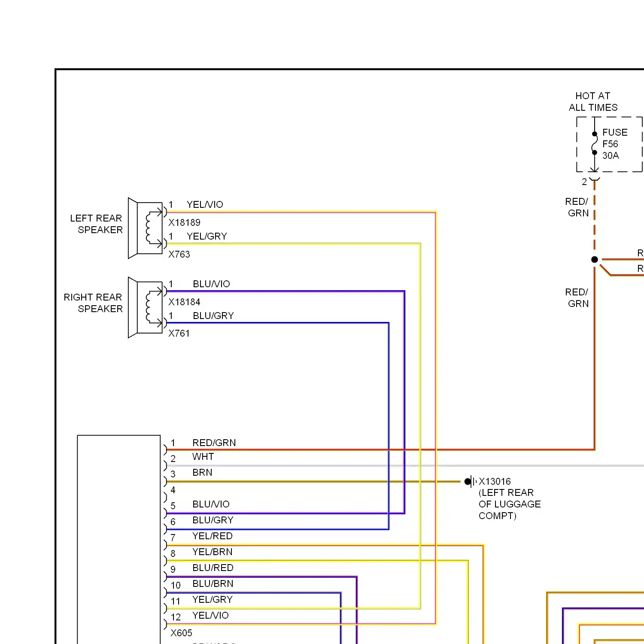Click the YEL/BRN wire label
Screen dimensions: 644x644
[212, 552]
